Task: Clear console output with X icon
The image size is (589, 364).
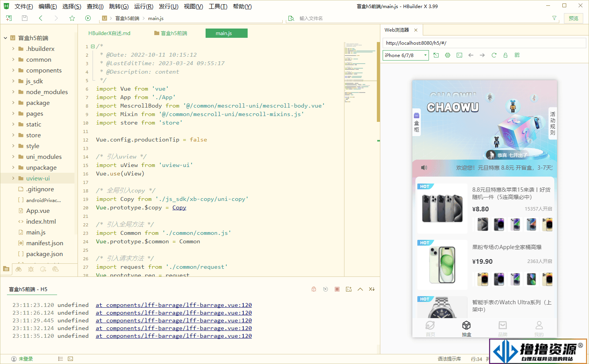Action: pos(372,289)
